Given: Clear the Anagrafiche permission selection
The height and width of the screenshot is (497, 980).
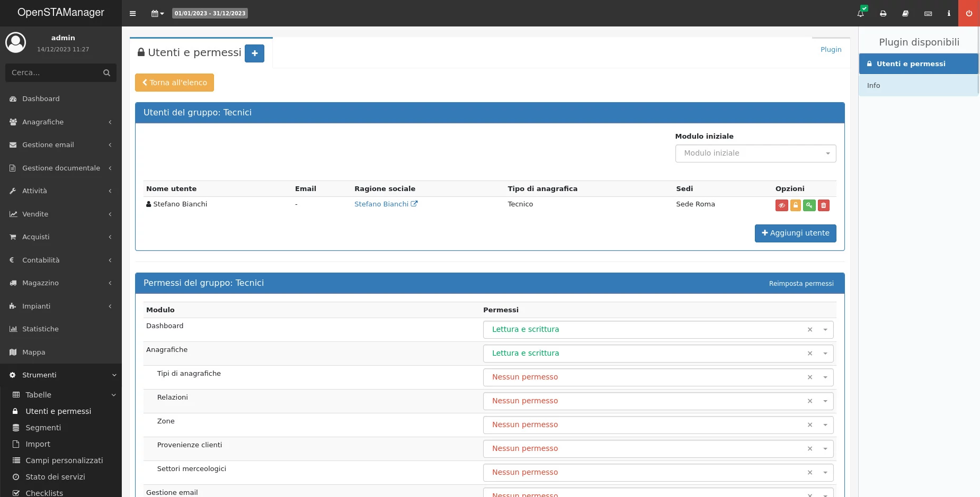Looking at the screenshot, I should click(x=809, y=354).
